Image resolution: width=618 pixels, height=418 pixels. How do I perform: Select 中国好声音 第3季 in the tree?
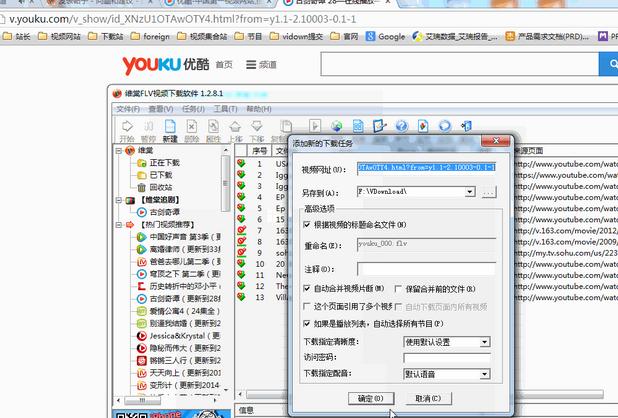point(185,237)
